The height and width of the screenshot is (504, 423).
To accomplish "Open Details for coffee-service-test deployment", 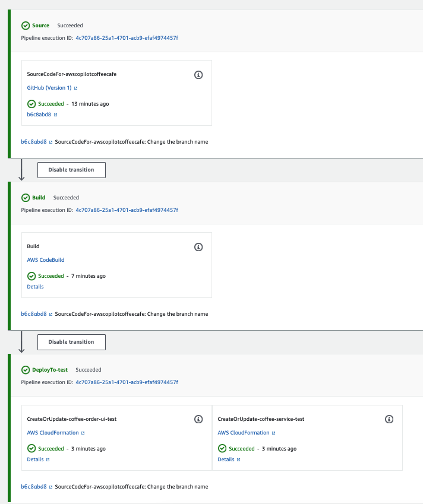I will [x=226, y=459].
